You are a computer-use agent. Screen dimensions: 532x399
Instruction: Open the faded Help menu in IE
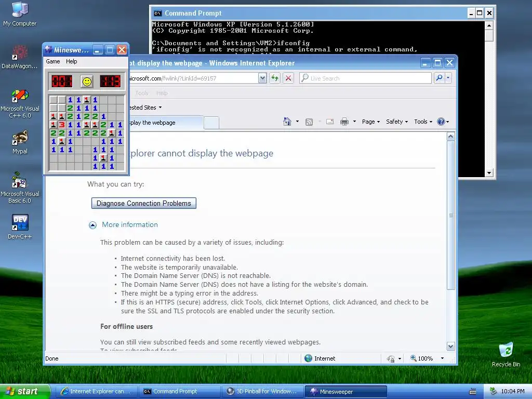162,93
